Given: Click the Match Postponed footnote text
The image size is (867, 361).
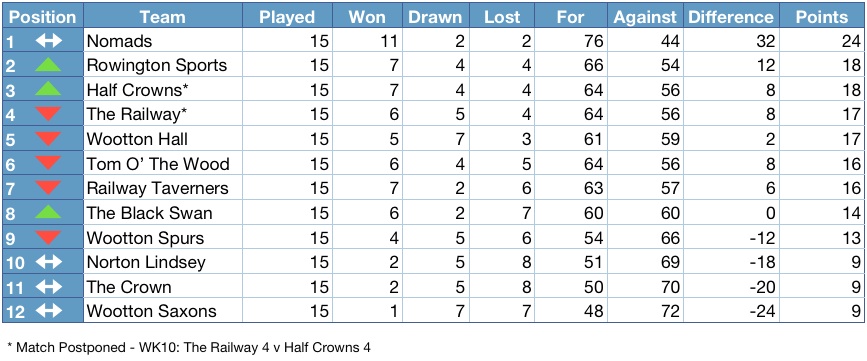Looking at the screenshot, I should tap(189, 348).
